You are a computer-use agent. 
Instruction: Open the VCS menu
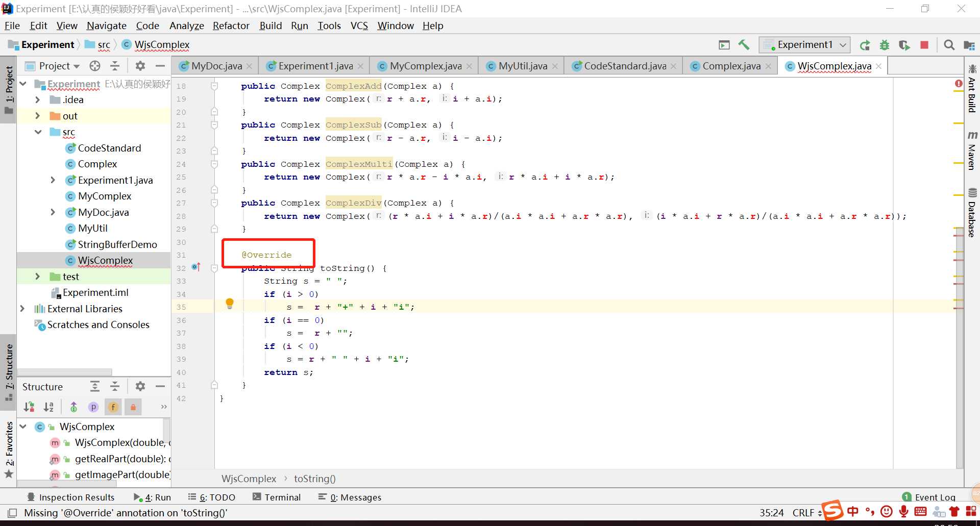click(359, 26)
